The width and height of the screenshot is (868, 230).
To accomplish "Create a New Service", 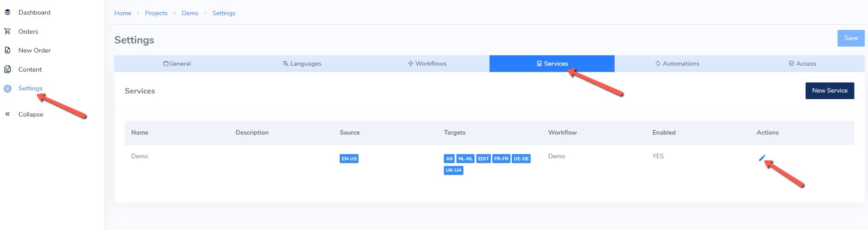I will [x=830, y=90].
